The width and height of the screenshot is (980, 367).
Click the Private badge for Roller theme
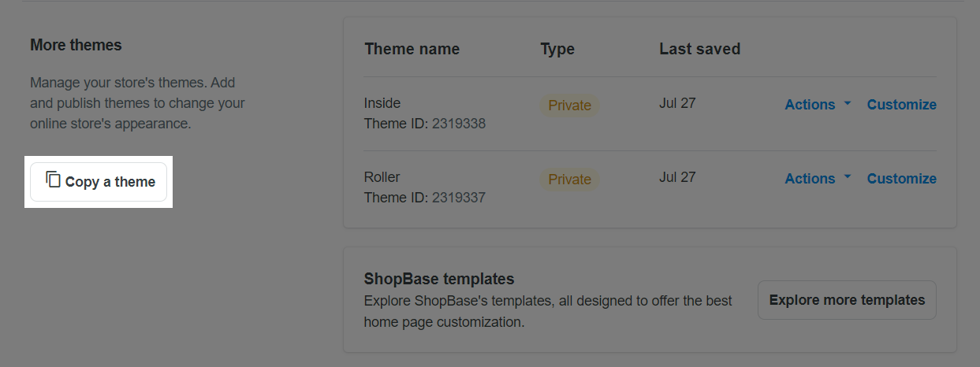tap(569, 180)
